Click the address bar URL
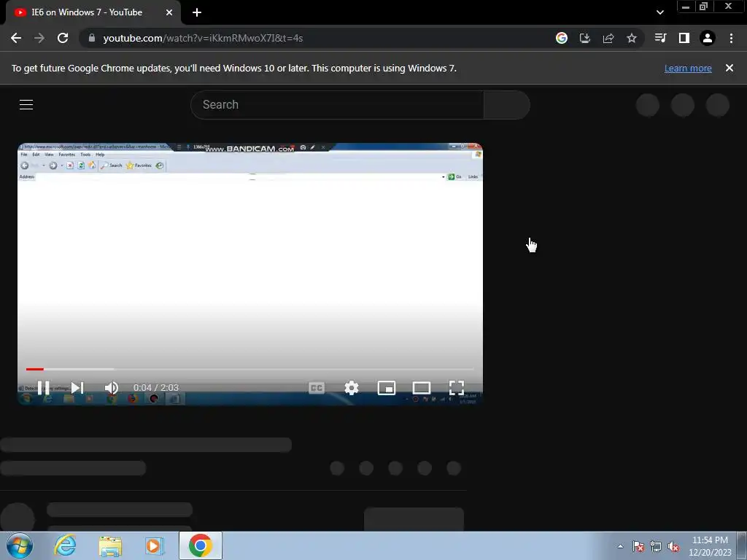Viewport: 747px width, 560px height. pos(203,38)
